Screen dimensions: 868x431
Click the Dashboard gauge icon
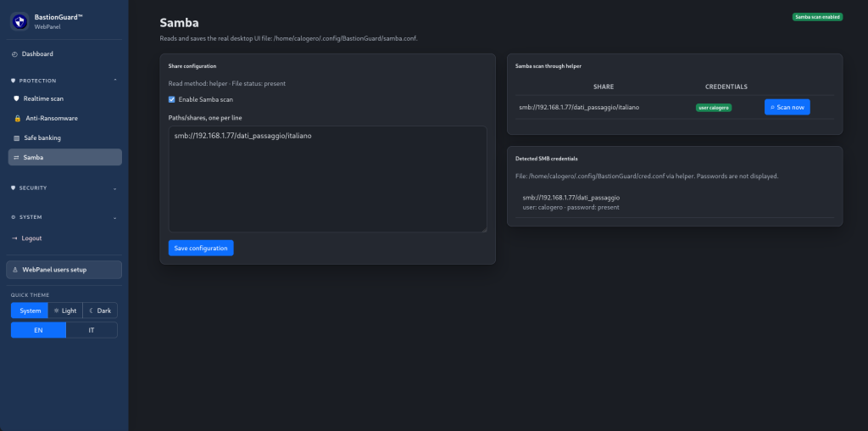[x=14, y=54]
